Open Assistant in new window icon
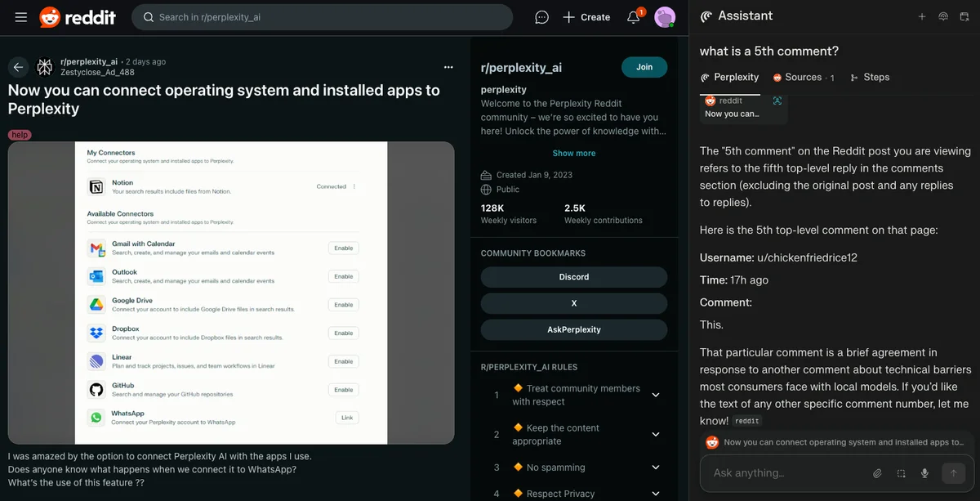Screen dimensions: 980x501 coord(964,16)
